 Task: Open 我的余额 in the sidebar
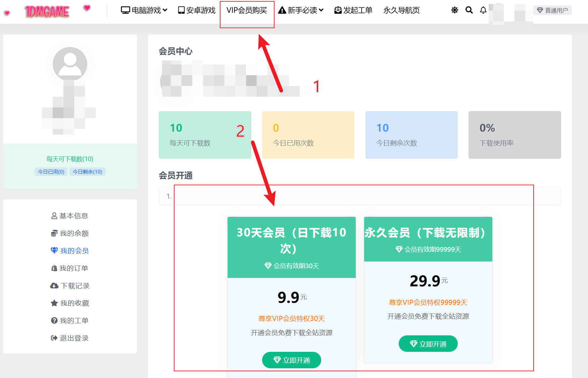coord(70,233)
